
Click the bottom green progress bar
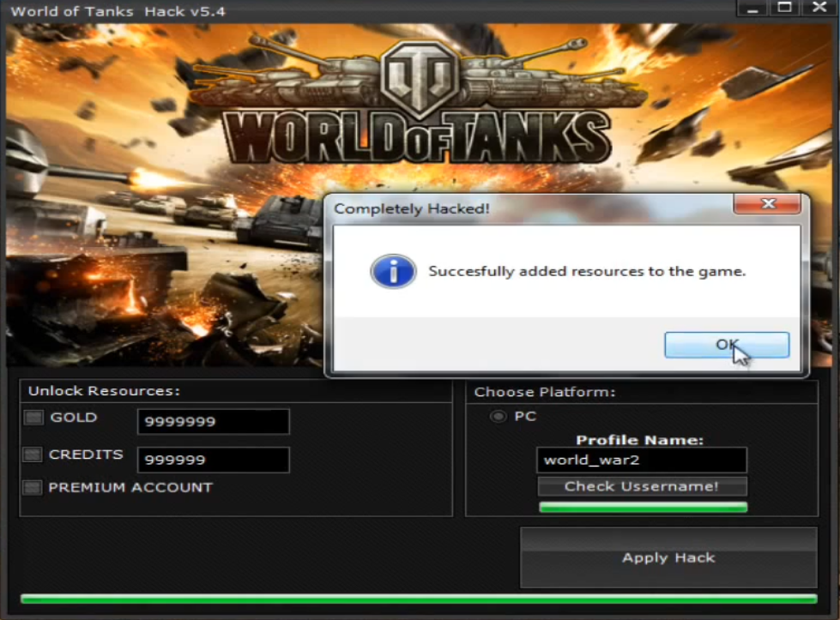pyautogui.click(x=419, y=599)
